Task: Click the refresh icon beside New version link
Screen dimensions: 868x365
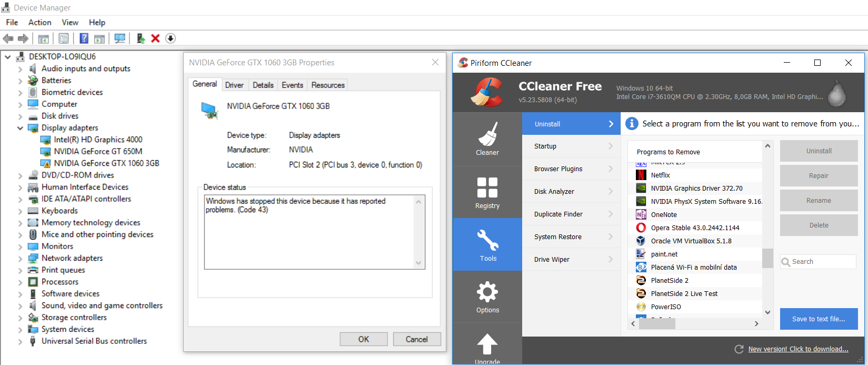Action: click(x=739, y=349)
